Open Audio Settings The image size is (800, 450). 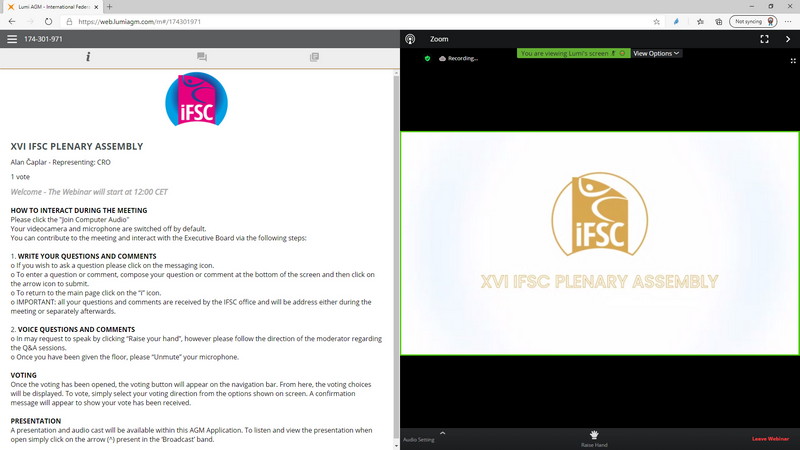419,439
